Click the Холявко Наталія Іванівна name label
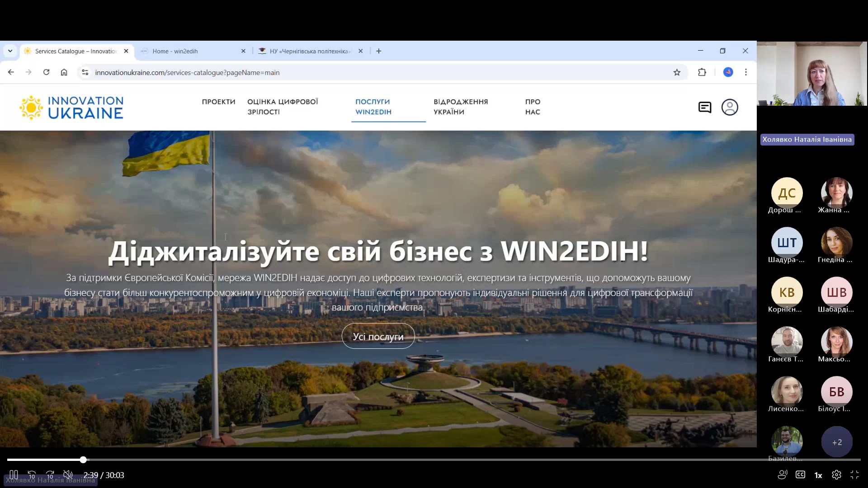The width and height of the screenshot is (868, 488). coord(807,140)
